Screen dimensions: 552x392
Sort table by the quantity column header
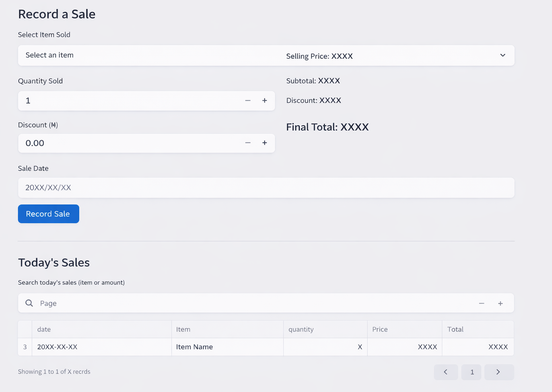[x=301, y=329]
